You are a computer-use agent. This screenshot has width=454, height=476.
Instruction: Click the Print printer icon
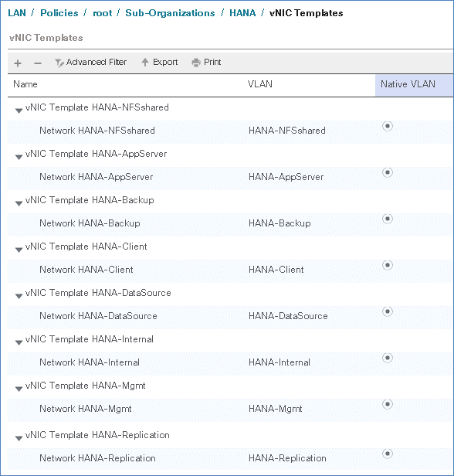pos(196,63)
